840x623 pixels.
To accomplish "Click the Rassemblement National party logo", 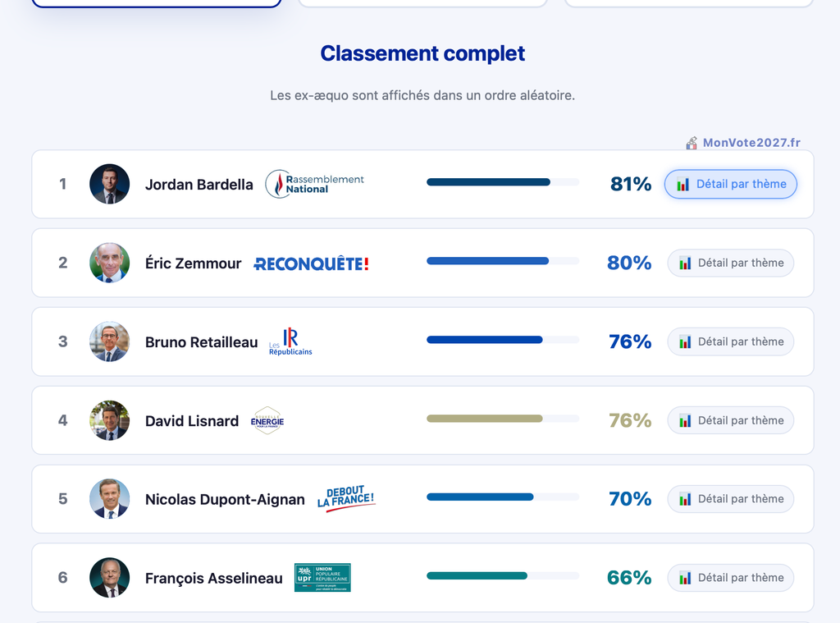I will pyautogui.click(x=315, y=184).
